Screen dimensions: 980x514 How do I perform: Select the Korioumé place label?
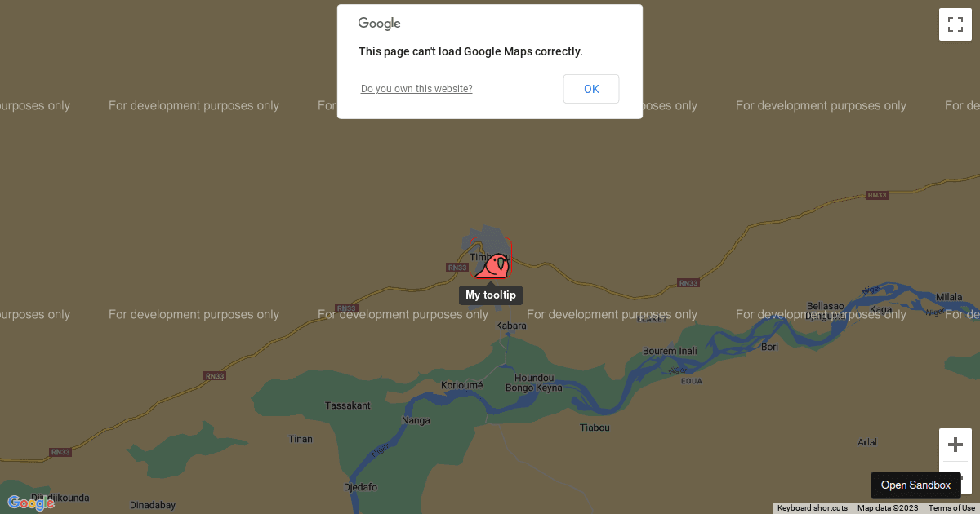(462, 385)
